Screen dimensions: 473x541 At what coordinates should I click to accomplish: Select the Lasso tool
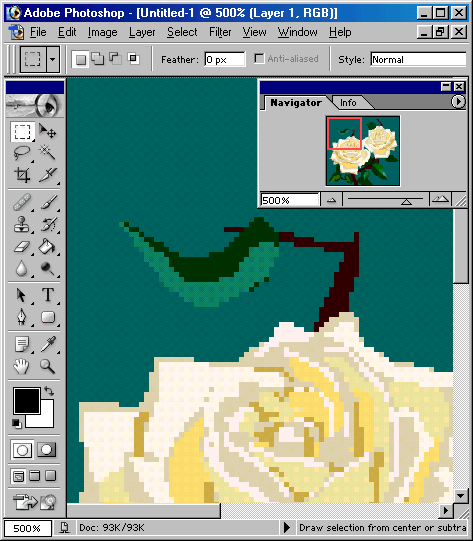coord(22,153)
